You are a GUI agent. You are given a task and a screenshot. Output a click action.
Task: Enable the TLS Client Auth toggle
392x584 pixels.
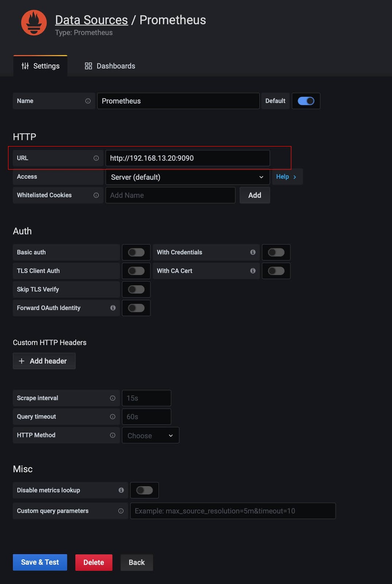pos(136,271)
